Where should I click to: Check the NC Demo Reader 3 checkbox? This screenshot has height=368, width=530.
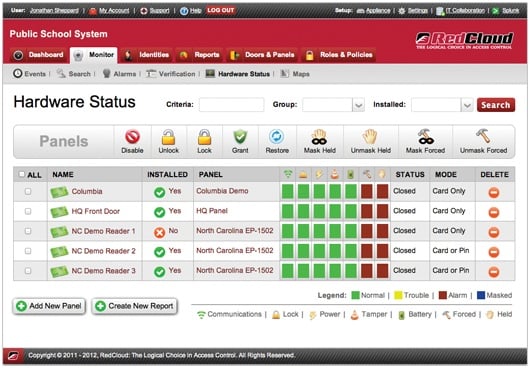28,271
